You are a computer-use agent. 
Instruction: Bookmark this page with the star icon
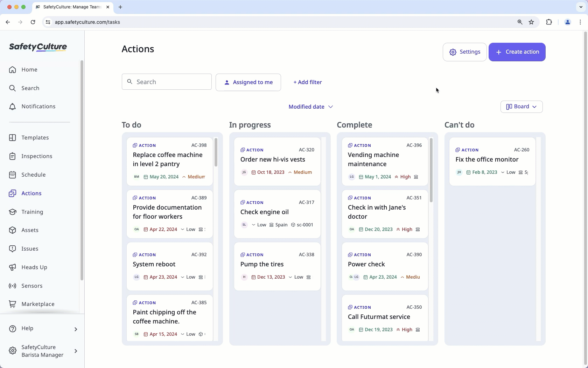pos(531,22)
